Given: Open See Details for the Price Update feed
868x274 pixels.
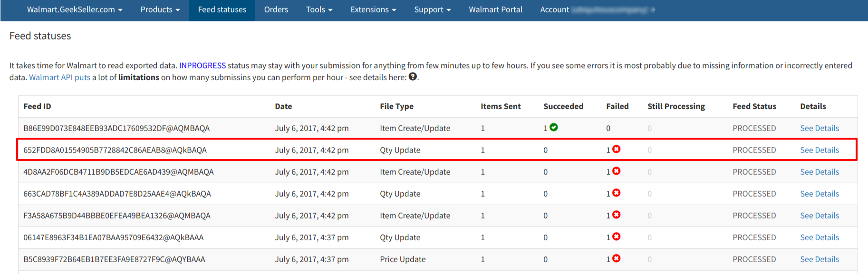Looking at the screenshot, I should point(820,259).
